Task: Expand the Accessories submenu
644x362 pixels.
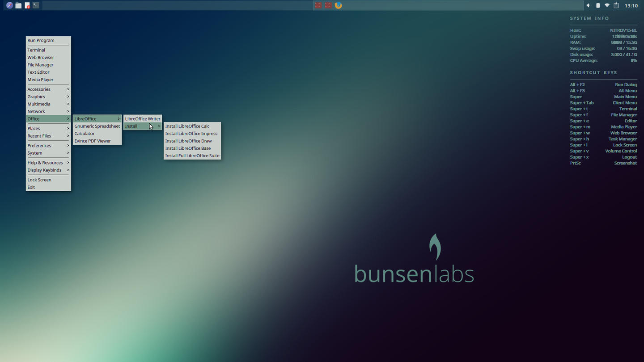Action: click(48, 89)
